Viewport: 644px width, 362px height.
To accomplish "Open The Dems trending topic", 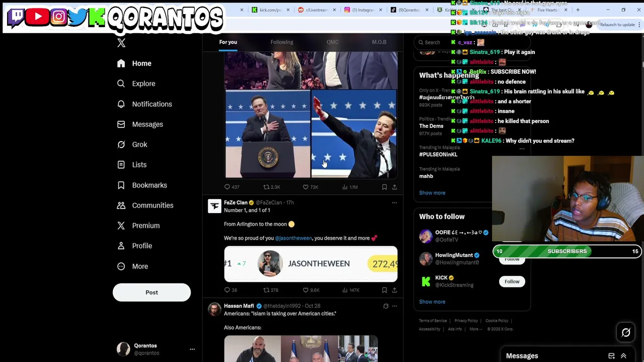I will point(431,126).
